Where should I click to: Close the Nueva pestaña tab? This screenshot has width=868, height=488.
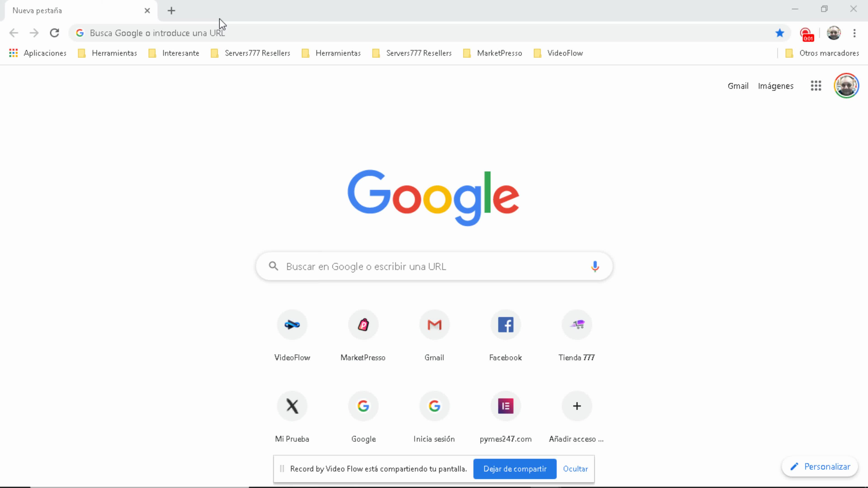click(147, 11)
